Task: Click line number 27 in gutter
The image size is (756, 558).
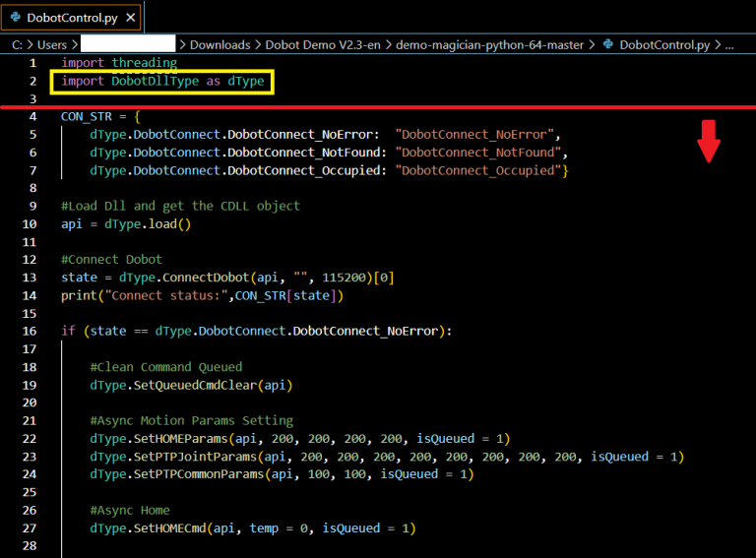Action: (x=30, y=528)
